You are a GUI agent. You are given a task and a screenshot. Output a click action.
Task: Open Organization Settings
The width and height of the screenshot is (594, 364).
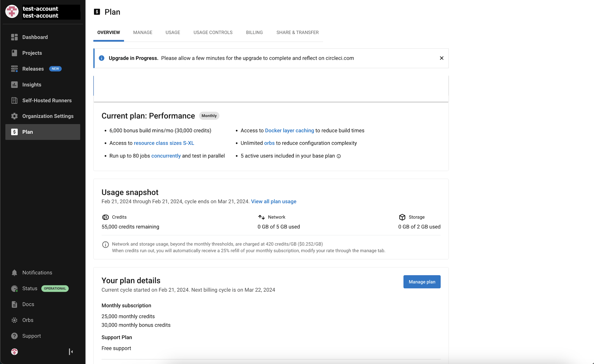(43, 116)
